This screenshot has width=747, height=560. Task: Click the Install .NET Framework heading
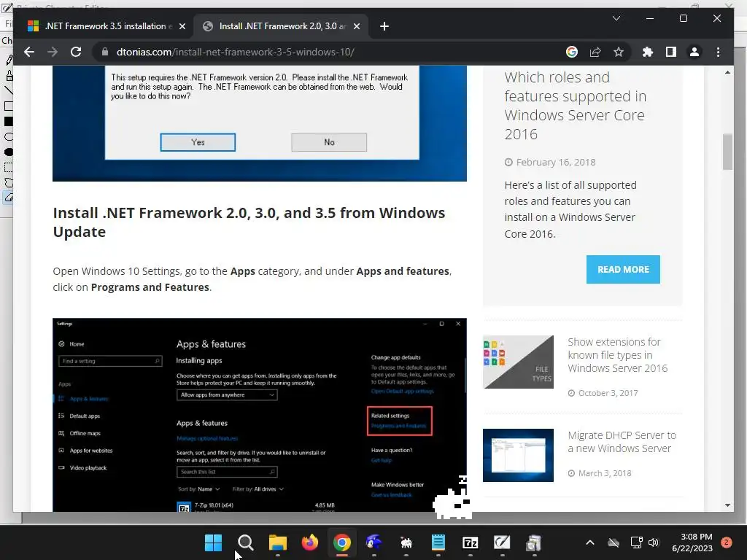[249, 222]
